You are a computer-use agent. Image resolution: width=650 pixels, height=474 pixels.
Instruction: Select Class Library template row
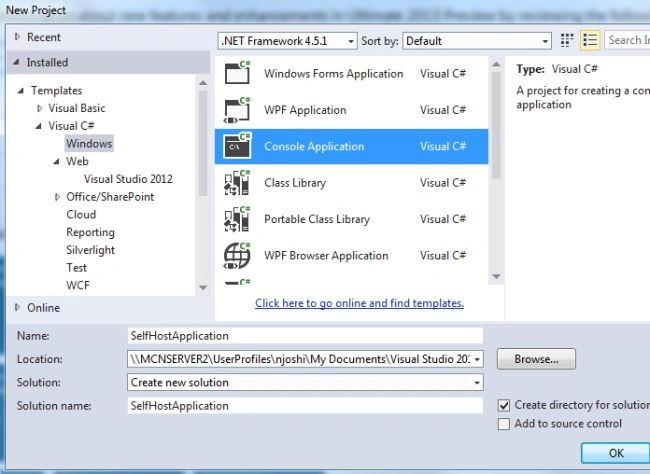[352, 182]
